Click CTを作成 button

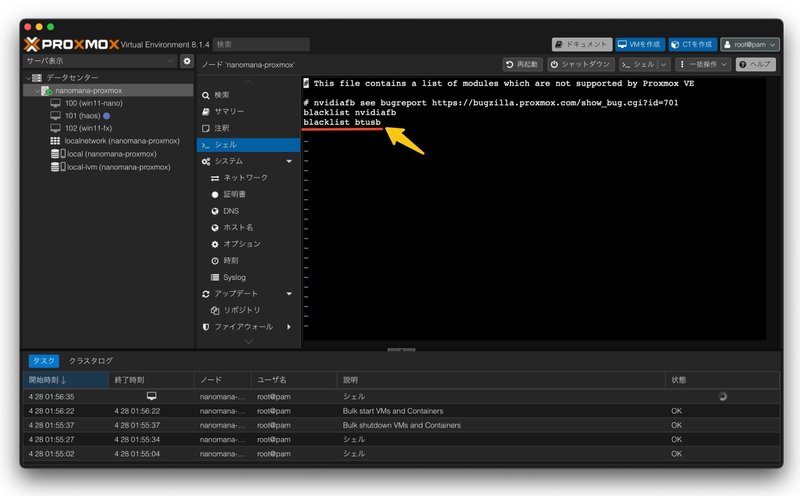tap(692, 44)
